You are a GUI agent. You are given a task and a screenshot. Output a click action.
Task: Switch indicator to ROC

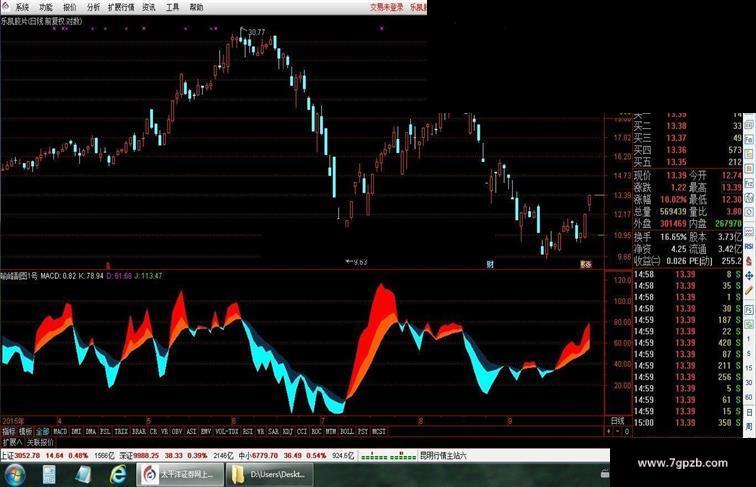coord(316,432)
